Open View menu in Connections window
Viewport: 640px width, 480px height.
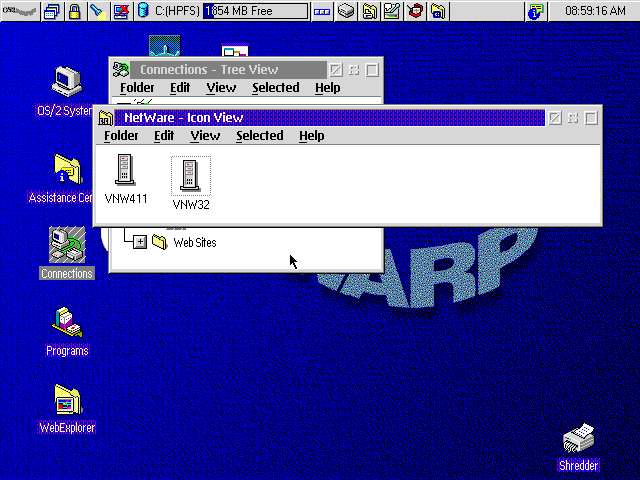[x=221, y=88]
